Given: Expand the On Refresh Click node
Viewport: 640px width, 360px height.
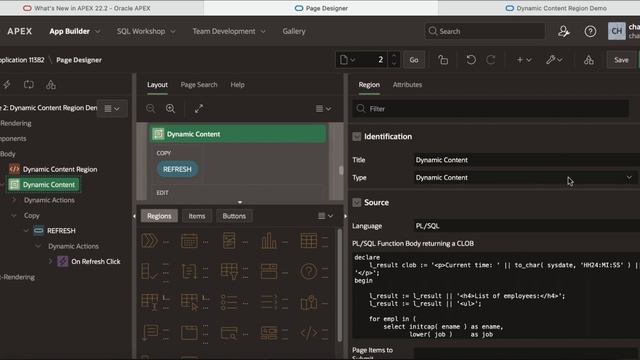Looking at the screenshot, I should (51, 261).
